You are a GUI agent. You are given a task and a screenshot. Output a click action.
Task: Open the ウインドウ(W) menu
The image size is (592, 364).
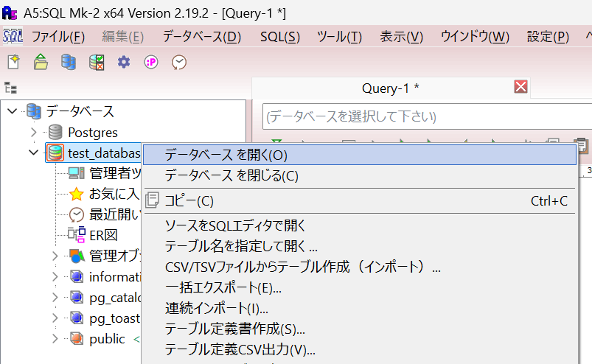[475, 37]
